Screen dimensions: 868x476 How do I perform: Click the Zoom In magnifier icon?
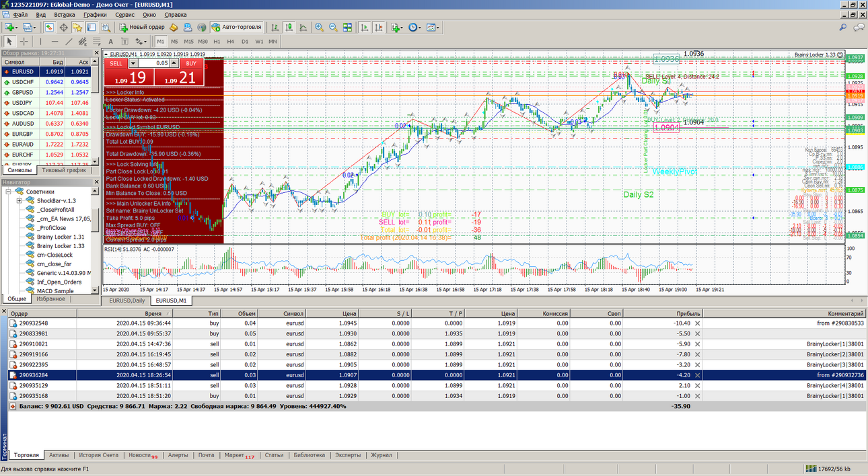point(319,28)
